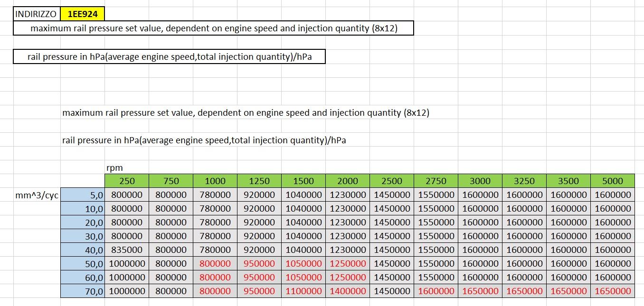Select the red 1650000 cell under 5000
The height and width of the screenshot is (306, 644).
pyautogui.click(x=613, y=291)
